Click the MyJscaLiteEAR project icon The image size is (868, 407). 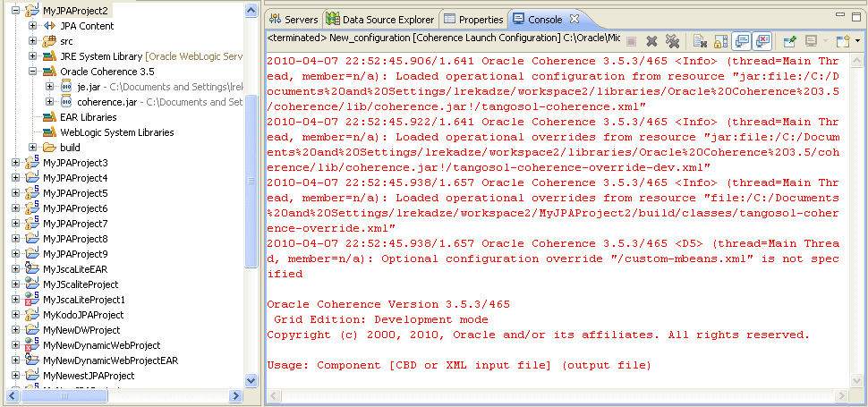31,268
